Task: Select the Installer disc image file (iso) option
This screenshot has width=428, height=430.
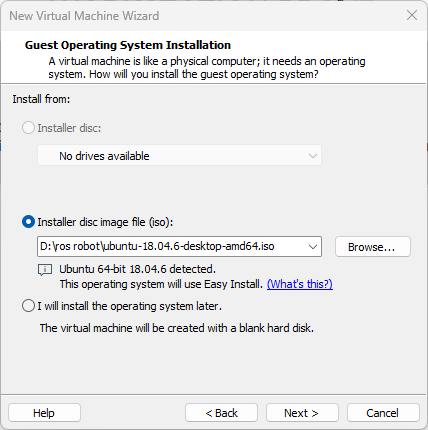Action: [28, 222]
